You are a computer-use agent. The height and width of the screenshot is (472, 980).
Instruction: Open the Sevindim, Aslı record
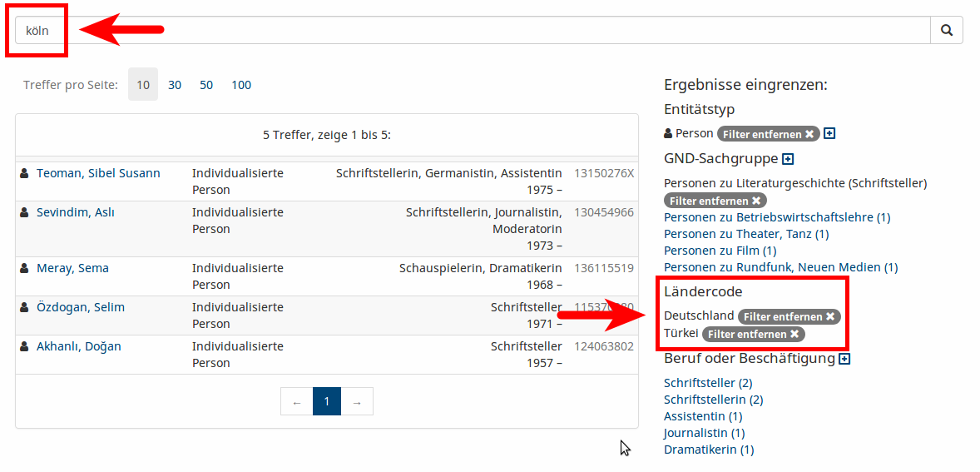[x=76, y=212]
